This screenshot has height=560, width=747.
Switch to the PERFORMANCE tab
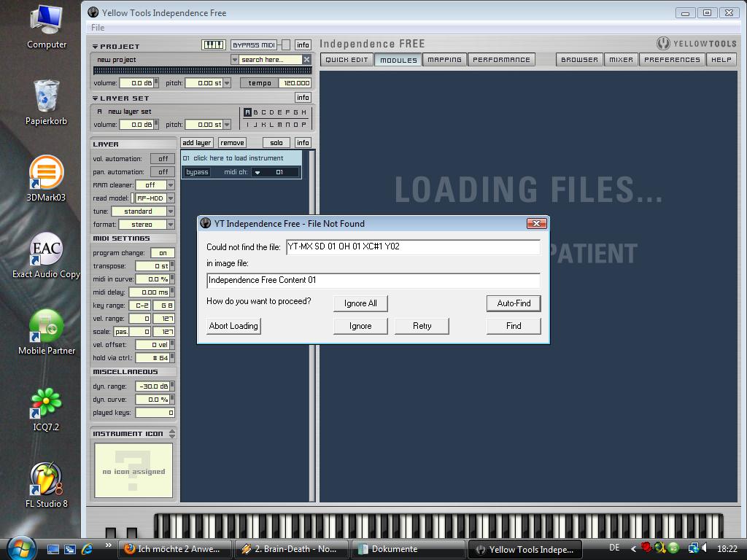tap(501, 60)
